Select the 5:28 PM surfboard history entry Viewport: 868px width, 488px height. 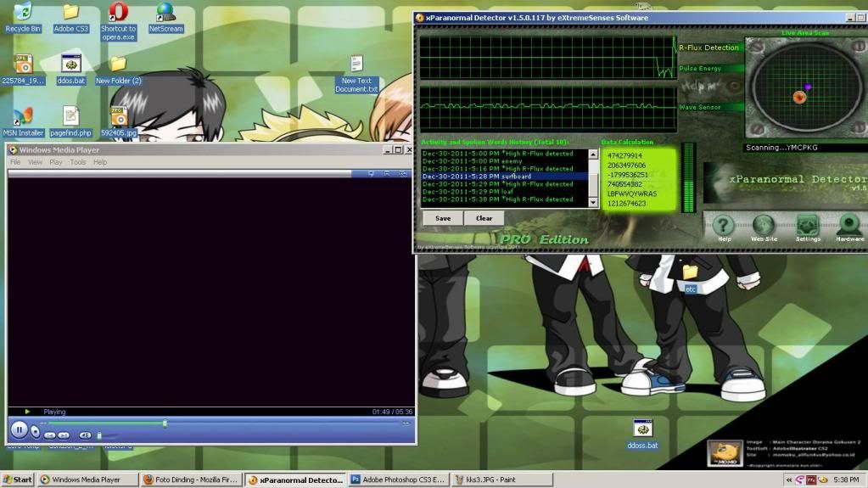pyautogui.click(x=504, y=177)
